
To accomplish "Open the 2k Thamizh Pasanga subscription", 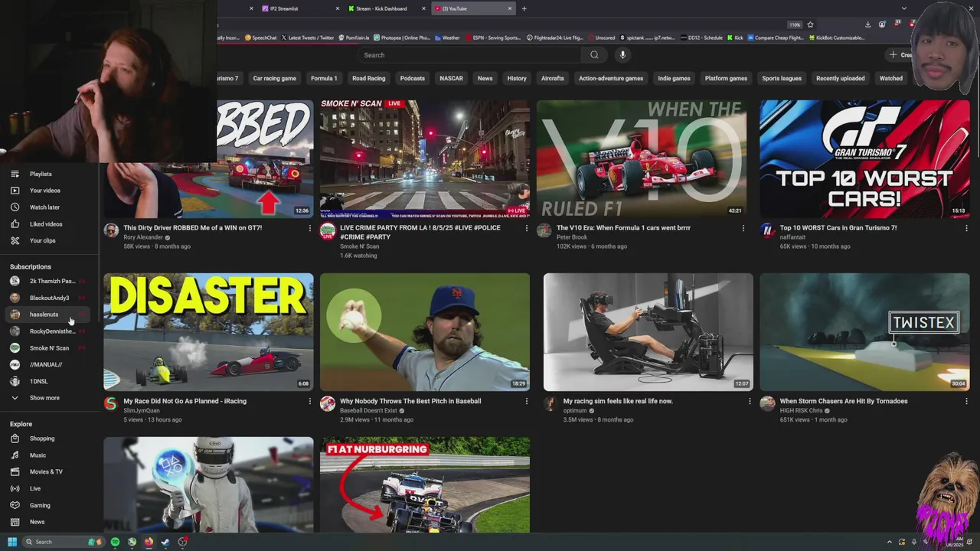I will (47, 281).
